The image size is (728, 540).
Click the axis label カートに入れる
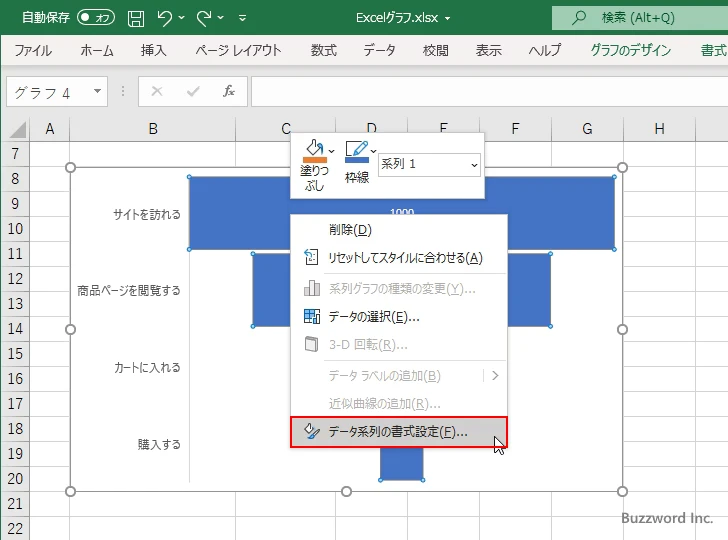coord(147,368)
